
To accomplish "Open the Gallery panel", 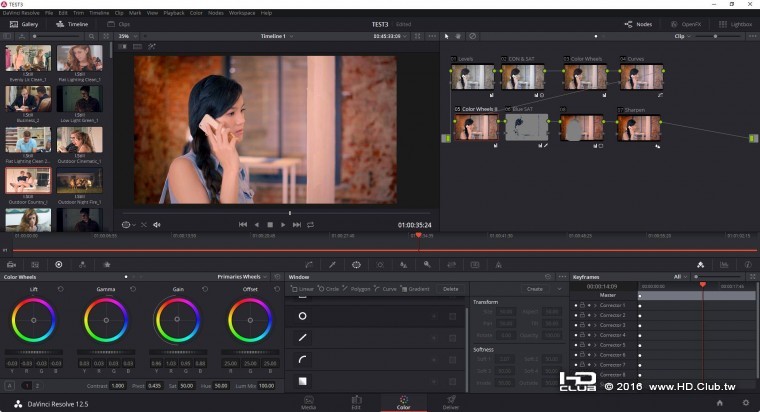I will [x=24, y=23].
